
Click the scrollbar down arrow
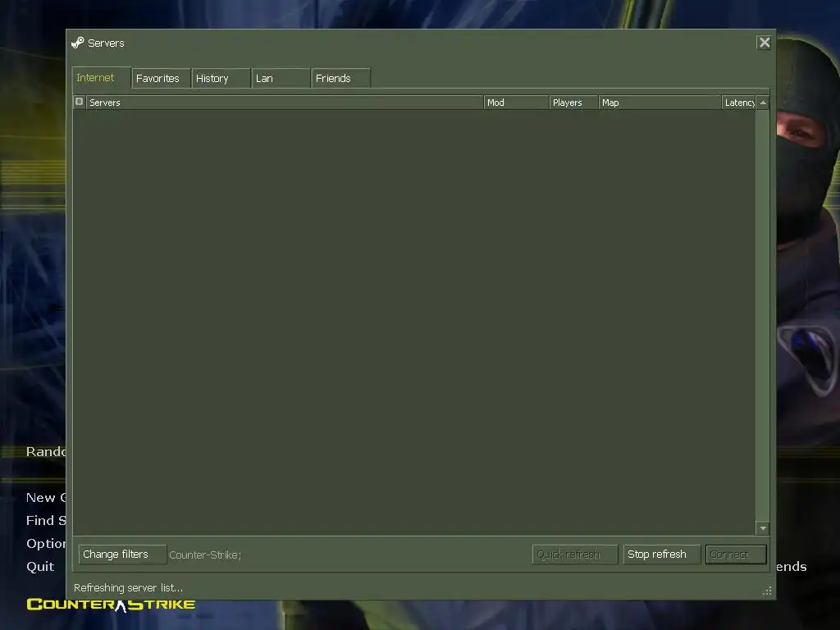pos(763,528)
